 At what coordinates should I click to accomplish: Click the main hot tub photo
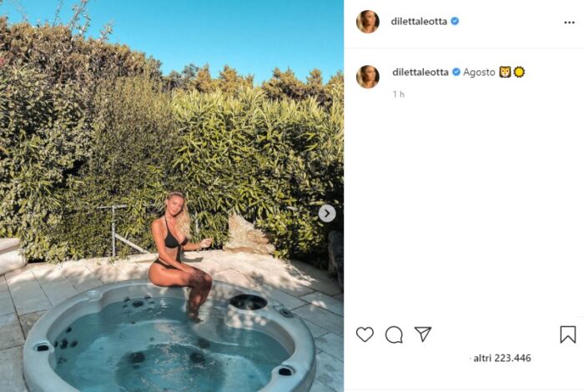tap(172, 196)
